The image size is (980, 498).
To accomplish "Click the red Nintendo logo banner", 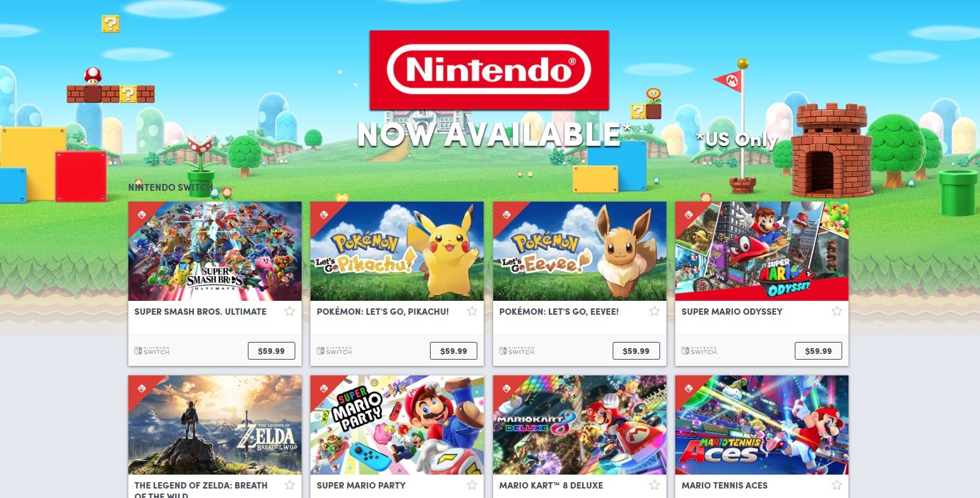I will tap(489, 70).
